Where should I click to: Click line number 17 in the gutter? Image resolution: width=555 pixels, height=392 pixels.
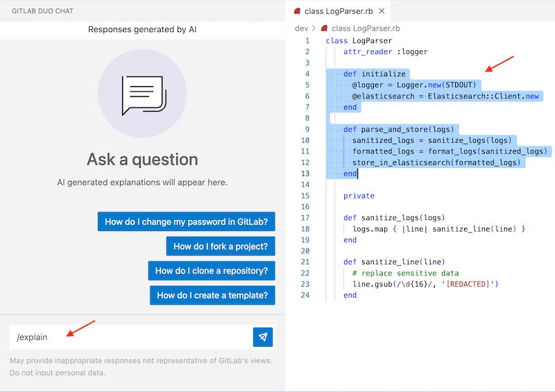pos(305,218)
